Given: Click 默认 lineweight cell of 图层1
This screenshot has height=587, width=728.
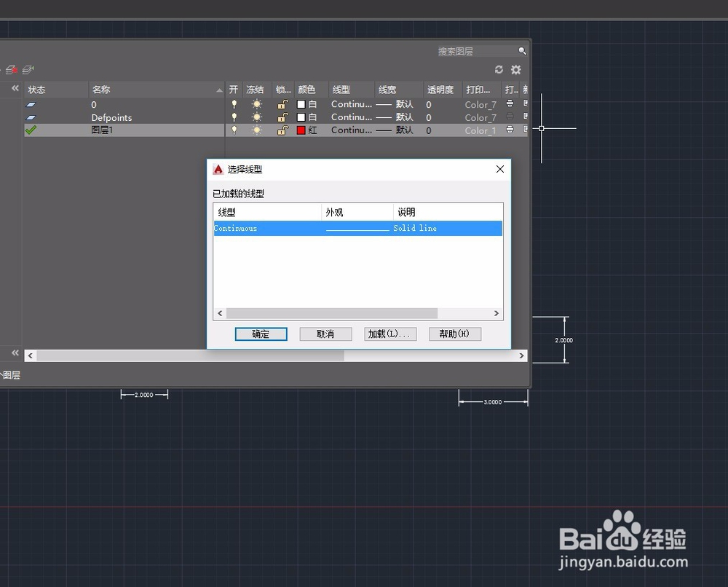Looking at the screenshot, I should 395,130.
